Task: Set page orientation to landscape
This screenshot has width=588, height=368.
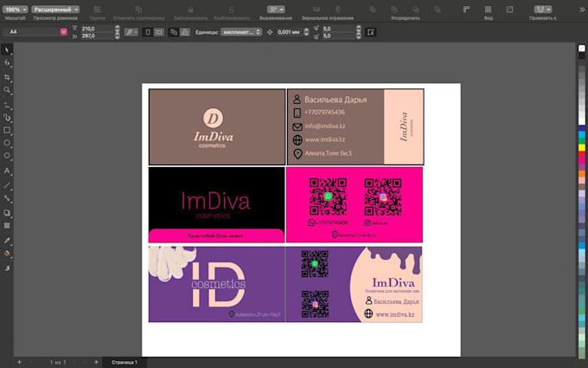Action: [159, 32]
